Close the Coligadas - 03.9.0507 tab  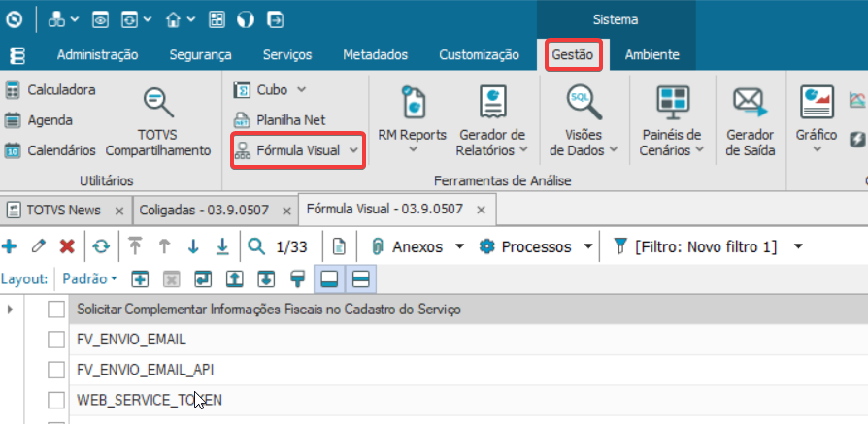(x=286, y=211)
